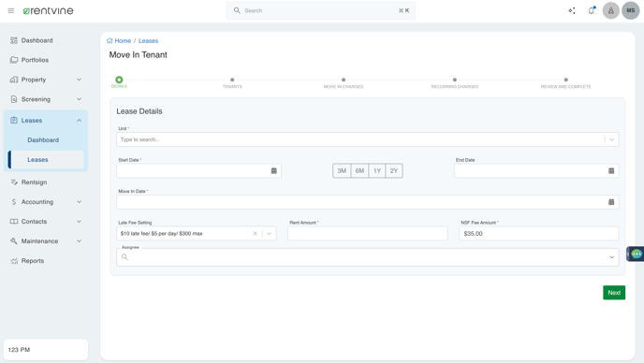Click the 123 PM account box
This screenshot has width=644, height=363.
pyautogui.click(x=46, y=350)
